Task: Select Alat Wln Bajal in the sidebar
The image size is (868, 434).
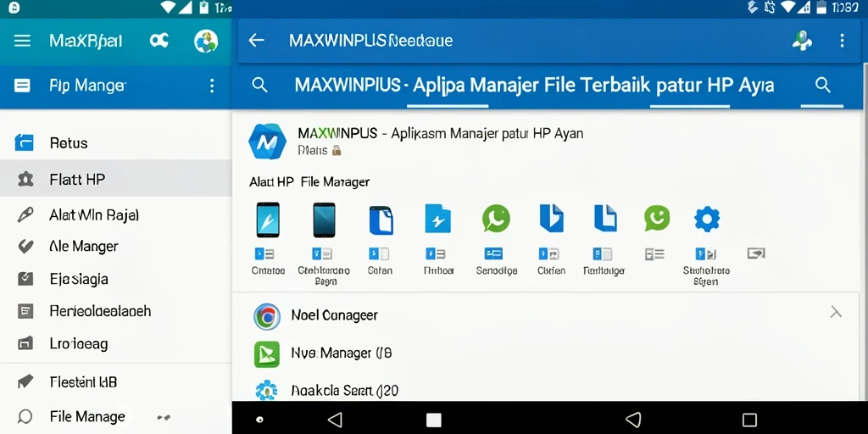Action: tap(115, 214)
